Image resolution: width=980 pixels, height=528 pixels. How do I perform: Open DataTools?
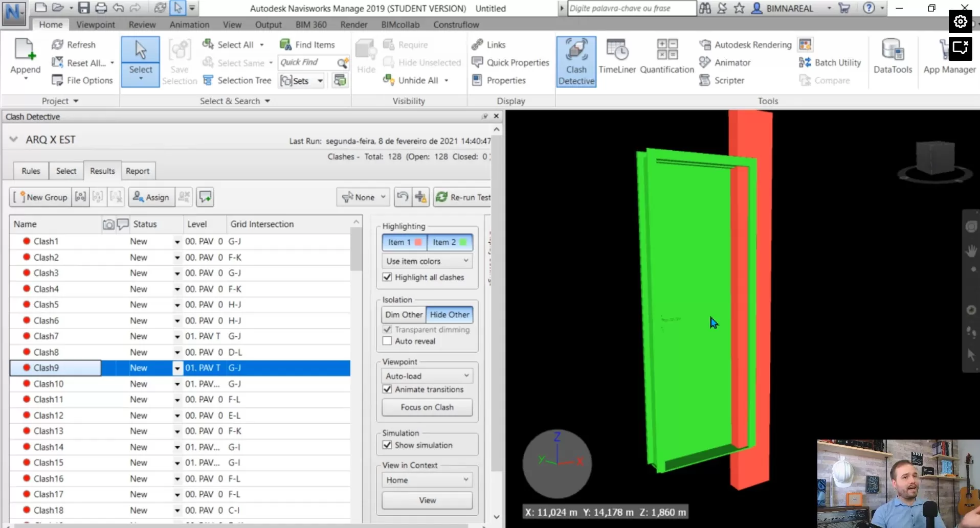point(893,56)
